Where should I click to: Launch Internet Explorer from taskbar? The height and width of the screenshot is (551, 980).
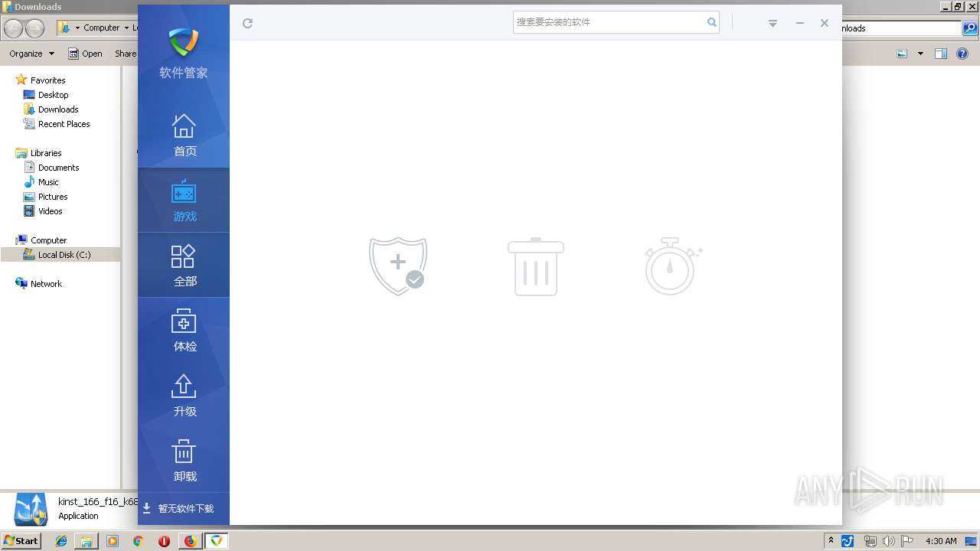61,541
